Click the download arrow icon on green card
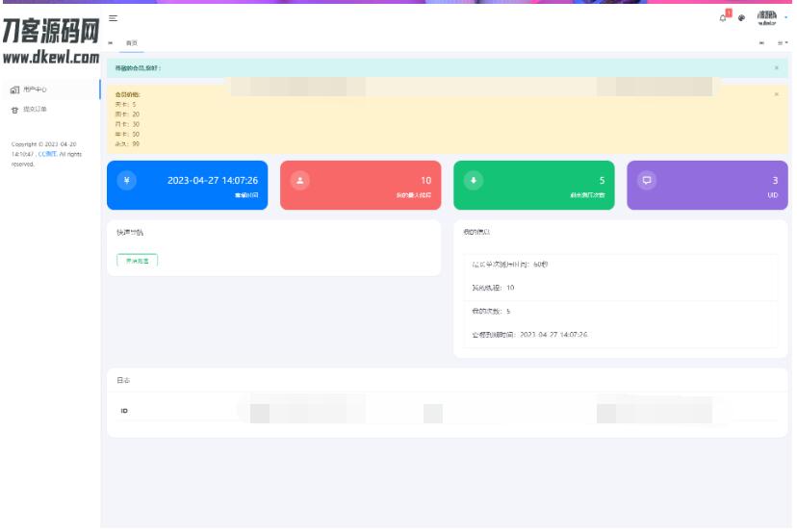 tap(473, 180)
